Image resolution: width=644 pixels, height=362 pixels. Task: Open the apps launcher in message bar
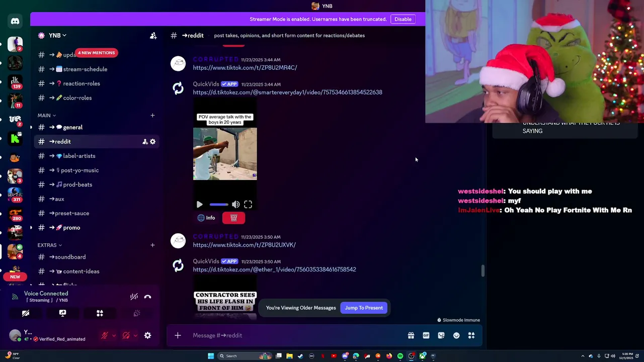(471, 335)
